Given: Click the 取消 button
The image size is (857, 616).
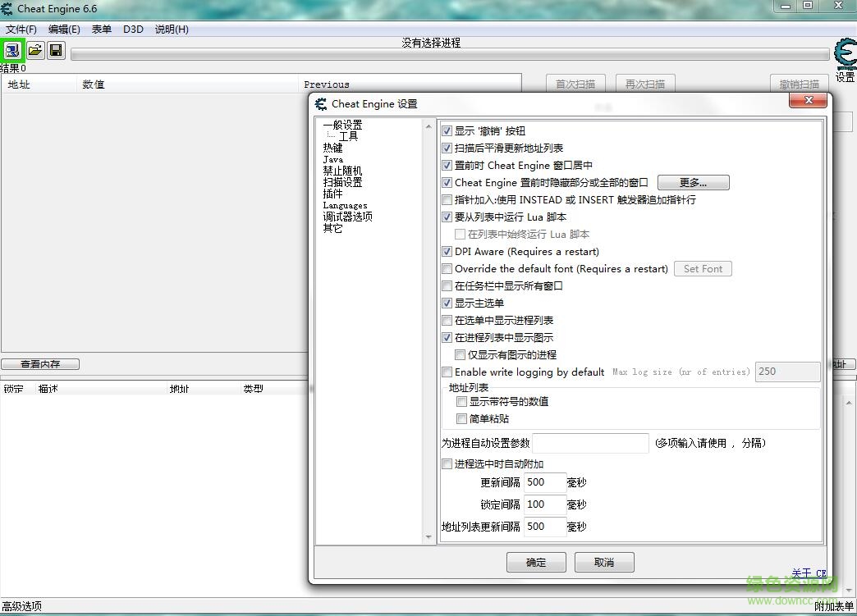Looking at the screenshot, I should 604,563.
